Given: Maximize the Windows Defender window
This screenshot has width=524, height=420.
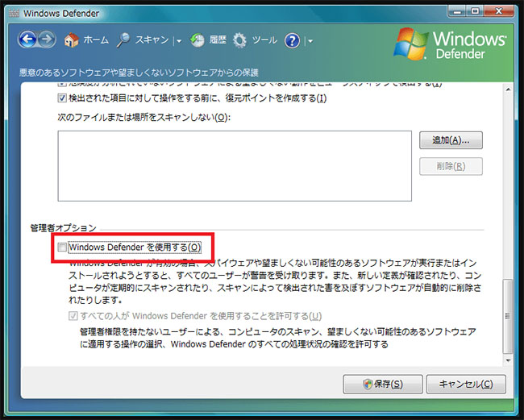Looking at the screenshot, I should pos(475,12).
